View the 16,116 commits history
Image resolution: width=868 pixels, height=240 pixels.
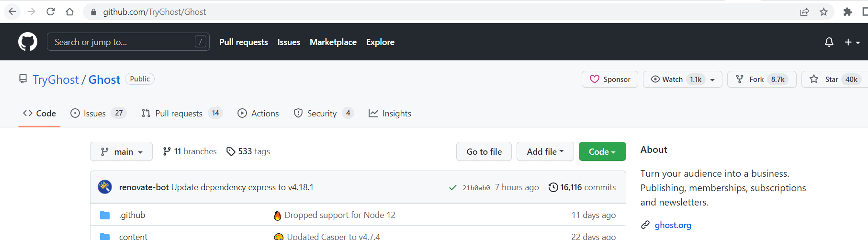point(582,187)
